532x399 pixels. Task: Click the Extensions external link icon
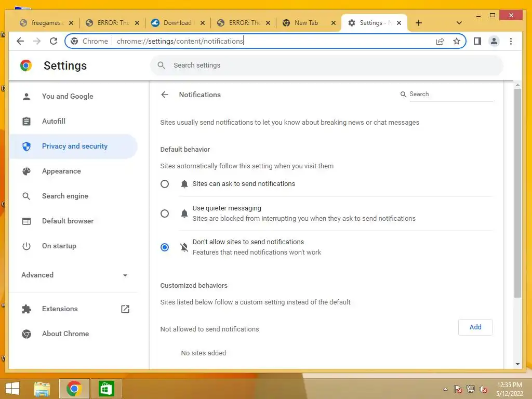pos(125,309)
